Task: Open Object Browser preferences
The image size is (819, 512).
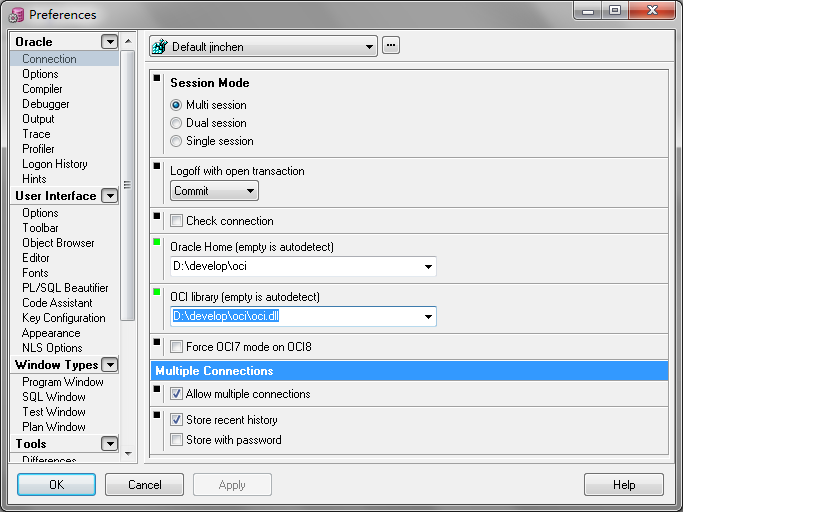Action: pos(58,243)
